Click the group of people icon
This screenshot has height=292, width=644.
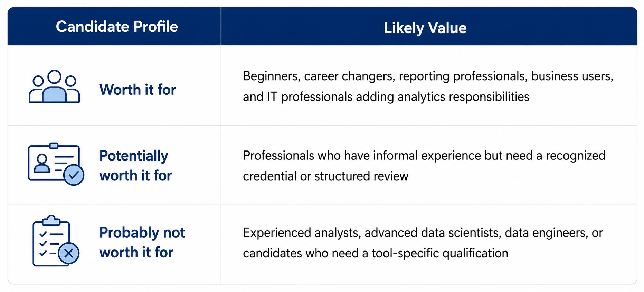[x=54, y=86]
